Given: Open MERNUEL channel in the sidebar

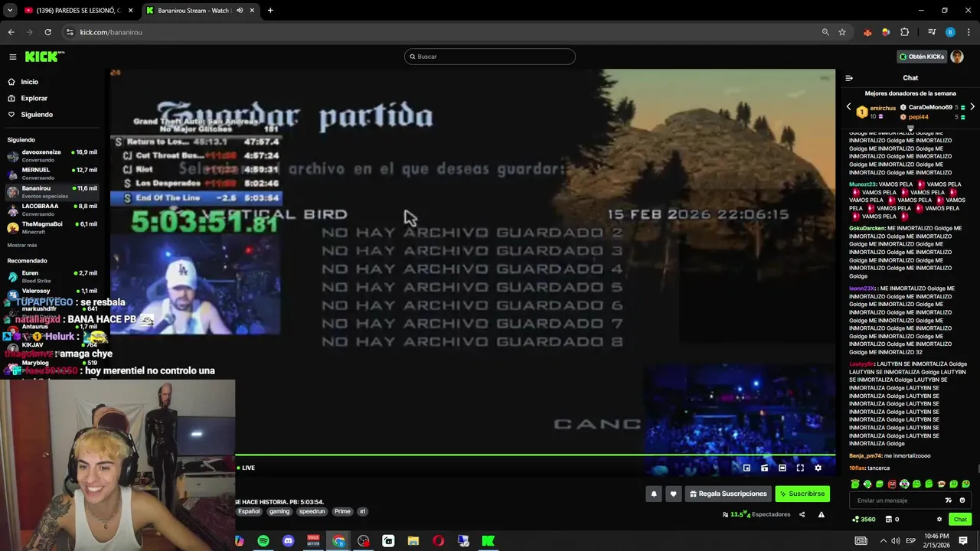Looking at the screenshot, I should pyautogui.click(x=52, y=174).
